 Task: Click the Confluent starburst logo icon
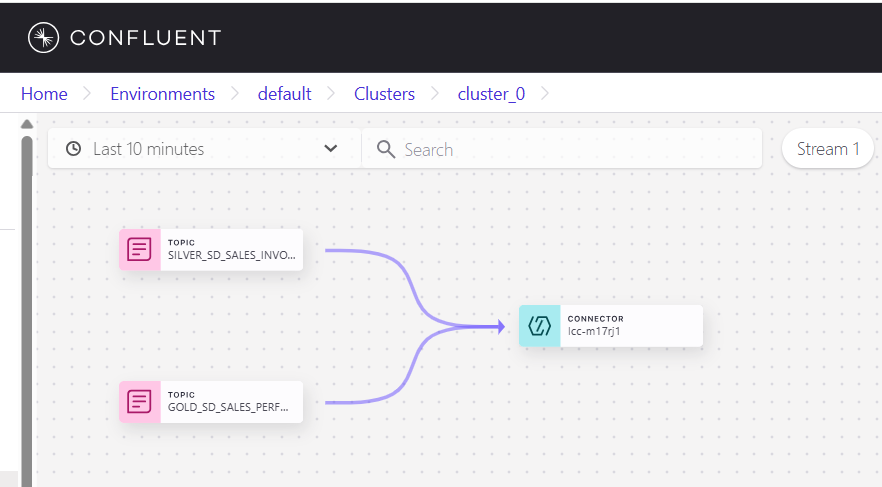pyautogui.click(x=44, y=38)
